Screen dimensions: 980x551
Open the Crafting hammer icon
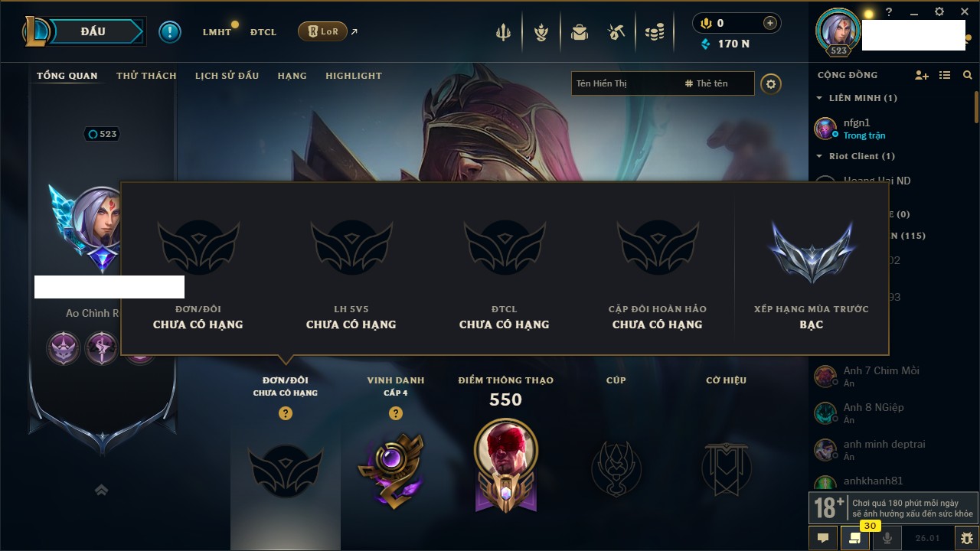616,32
